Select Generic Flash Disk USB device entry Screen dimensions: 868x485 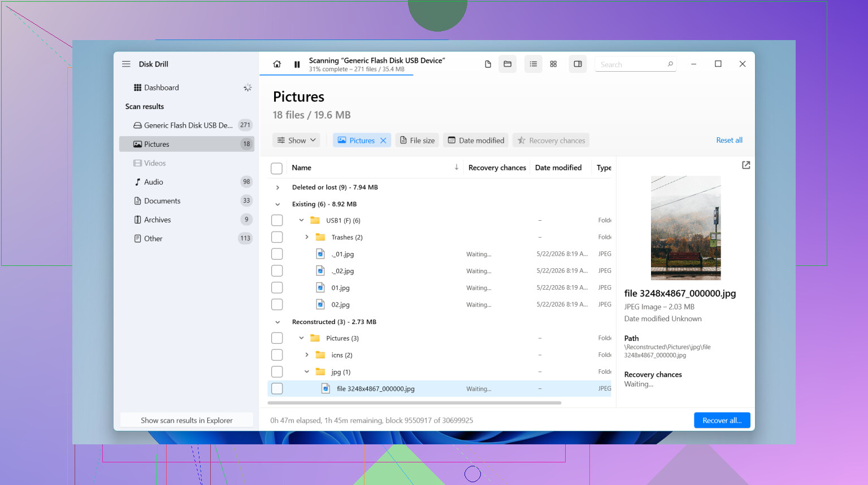pyautogui.click(x=186, y=125)
